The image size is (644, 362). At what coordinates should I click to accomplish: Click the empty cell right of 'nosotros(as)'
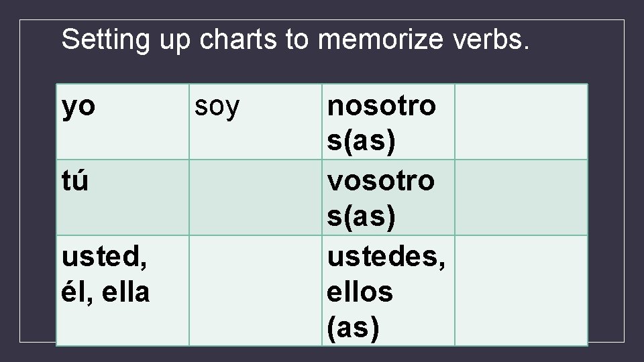coord(521,122)
